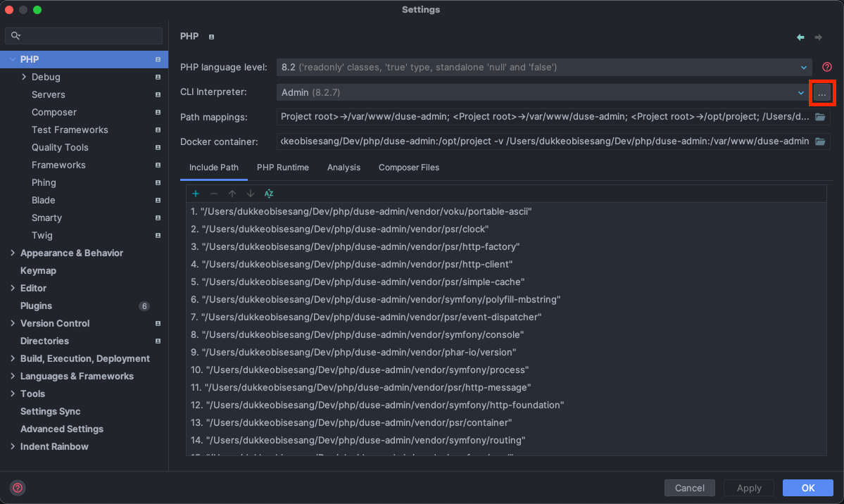Open the Composer Files tab
Screen dimensions: 844x504
coord(408,168)
